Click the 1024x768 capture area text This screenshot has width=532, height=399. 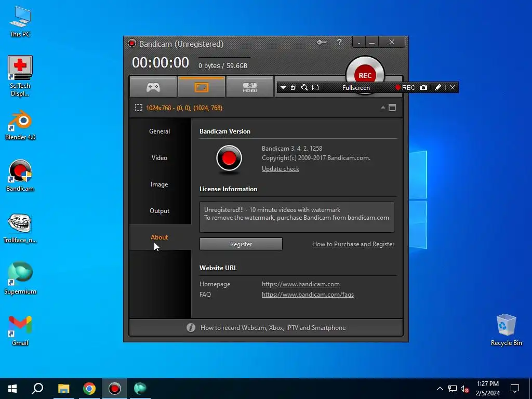click(x=184, y=108)
